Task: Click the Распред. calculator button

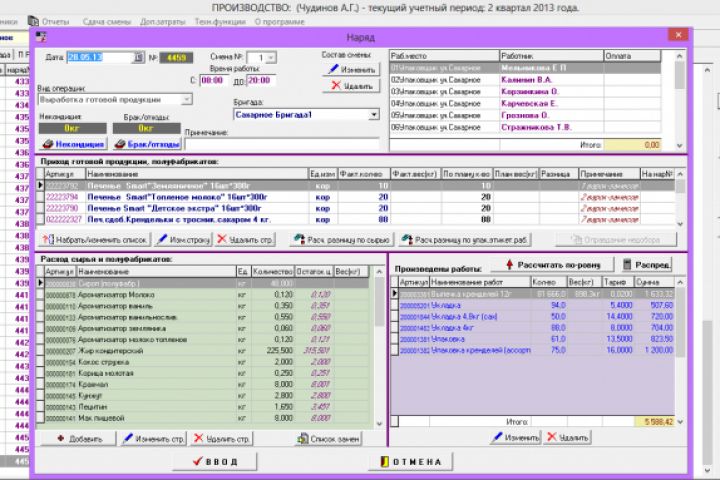Action: click(647, 265)
